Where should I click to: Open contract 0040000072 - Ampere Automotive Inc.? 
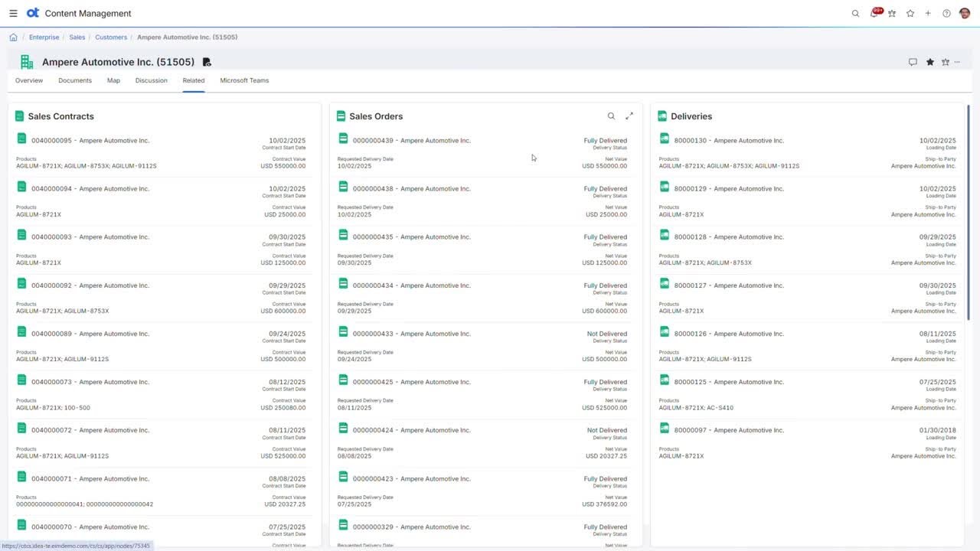point(90,430)
